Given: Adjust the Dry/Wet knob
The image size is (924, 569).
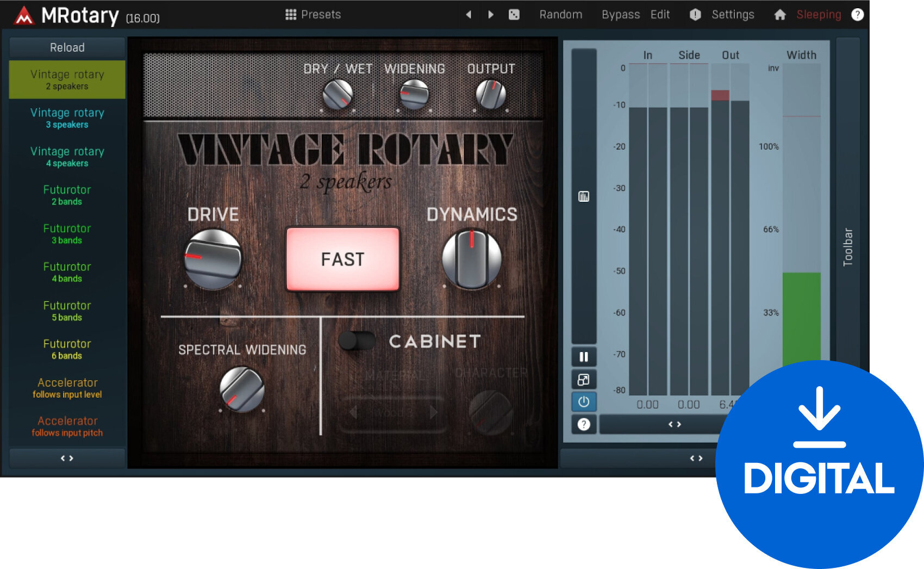Looking at the screenshot, I should pyautogui.click(x=337, y=94).
